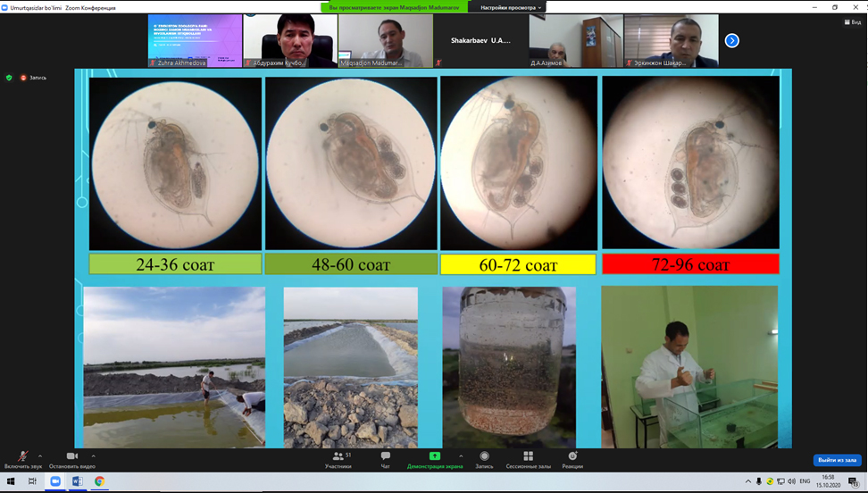Select Shakarbaev U.A. participant tile

(x=480, y=40)
